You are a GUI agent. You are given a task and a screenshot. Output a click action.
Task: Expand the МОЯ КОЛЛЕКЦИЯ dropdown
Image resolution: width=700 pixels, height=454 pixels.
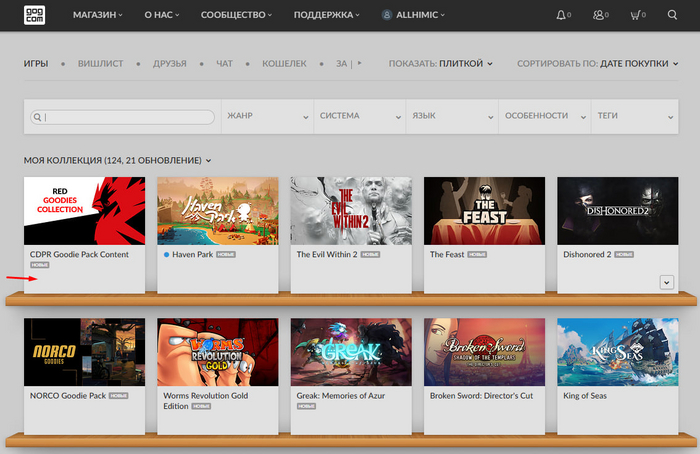point(117,160)
